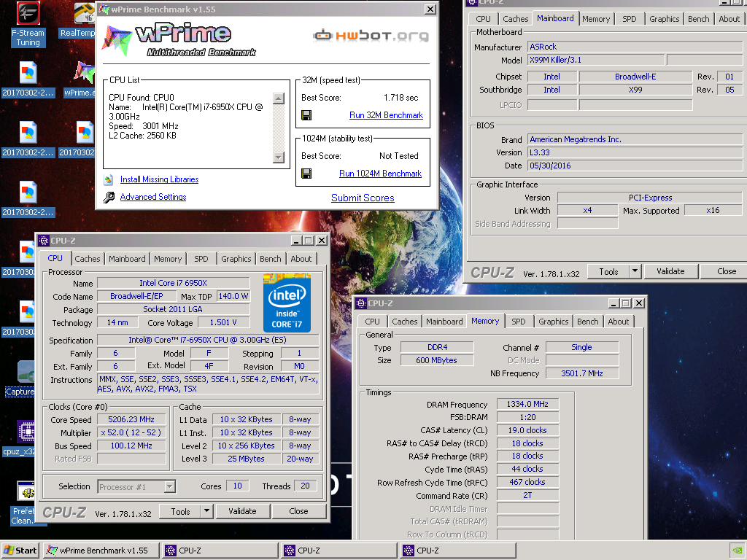This screenshot has width=747, height=560.
Task: Select Graphics tab in Memory window
Action: click(x=554, y=322)
